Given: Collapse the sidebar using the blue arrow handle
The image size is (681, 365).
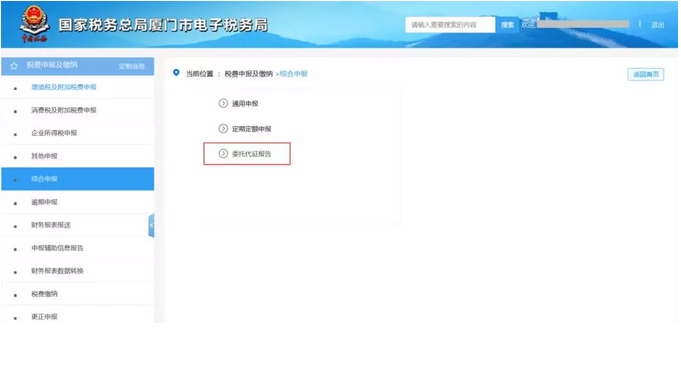Looking at the screenshot, I should (x=151, y=225).
